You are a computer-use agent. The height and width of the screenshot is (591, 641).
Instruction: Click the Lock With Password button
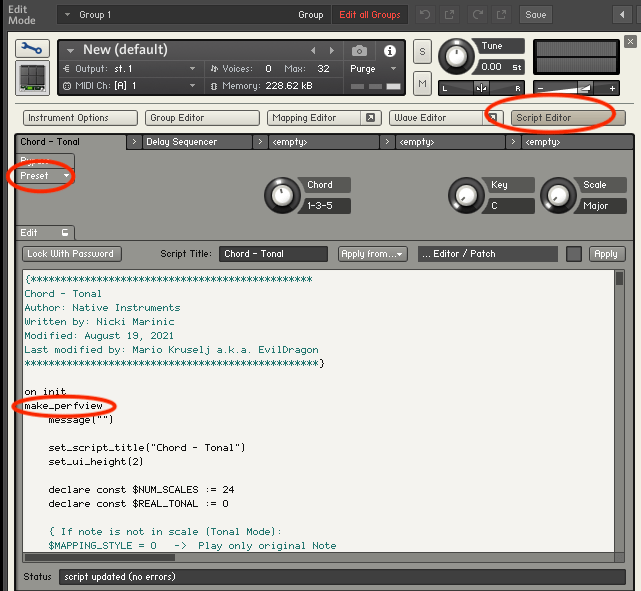tap(71, 254)
